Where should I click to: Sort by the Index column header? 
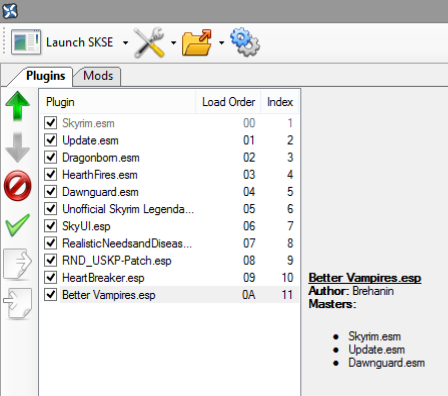tap(280, 102)
